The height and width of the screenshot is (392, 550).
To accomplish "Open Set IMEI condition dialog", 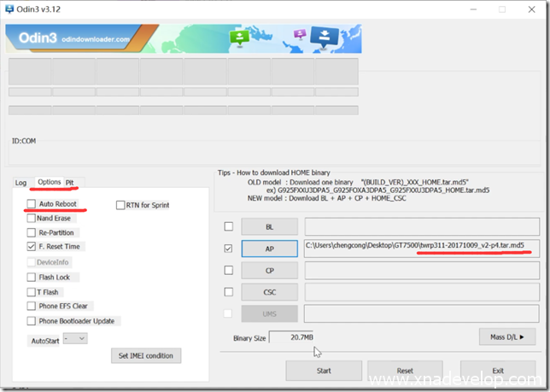I will click(x=145, y=355).
